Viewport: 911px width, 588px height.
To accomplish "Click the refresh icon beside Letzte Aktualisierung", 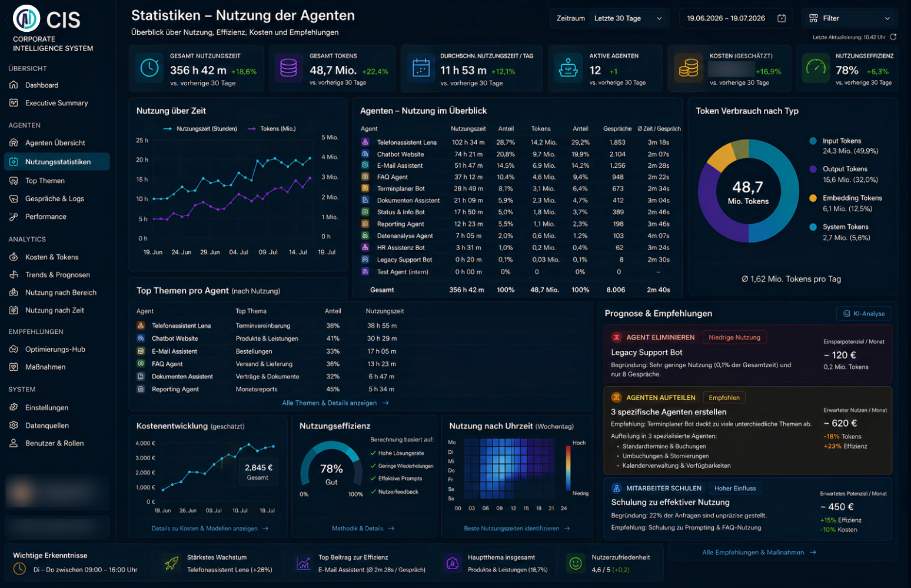I will [893, 37].
